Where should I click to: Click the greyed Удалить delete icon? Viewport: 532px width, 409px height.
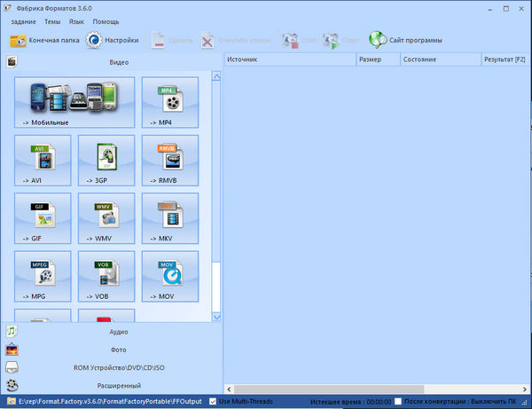158,41
